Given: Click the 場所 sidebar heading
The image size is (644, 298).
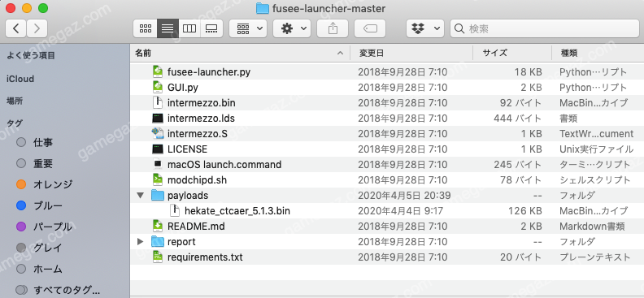Looking at the screenshot, I should [15, 101].
